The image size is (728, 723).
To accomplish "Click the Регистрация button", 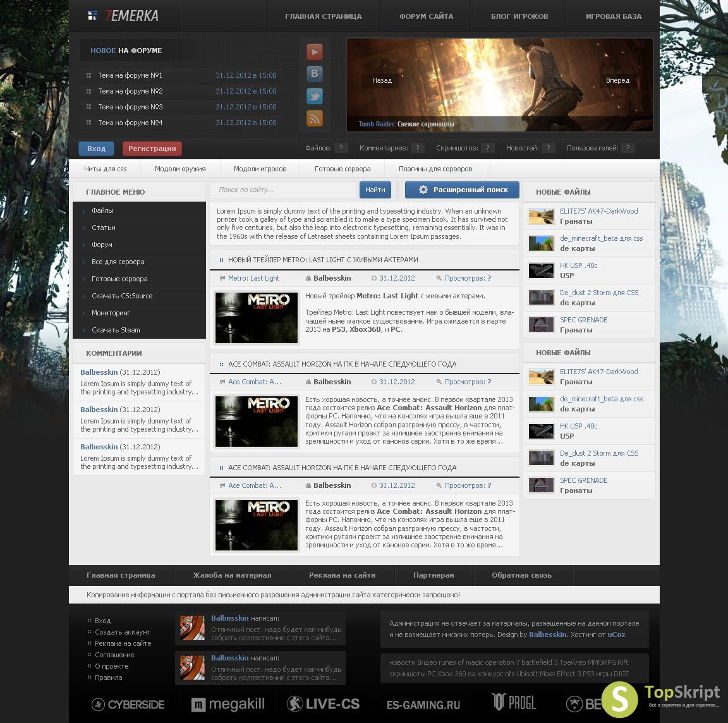I will tap(152, 149).
